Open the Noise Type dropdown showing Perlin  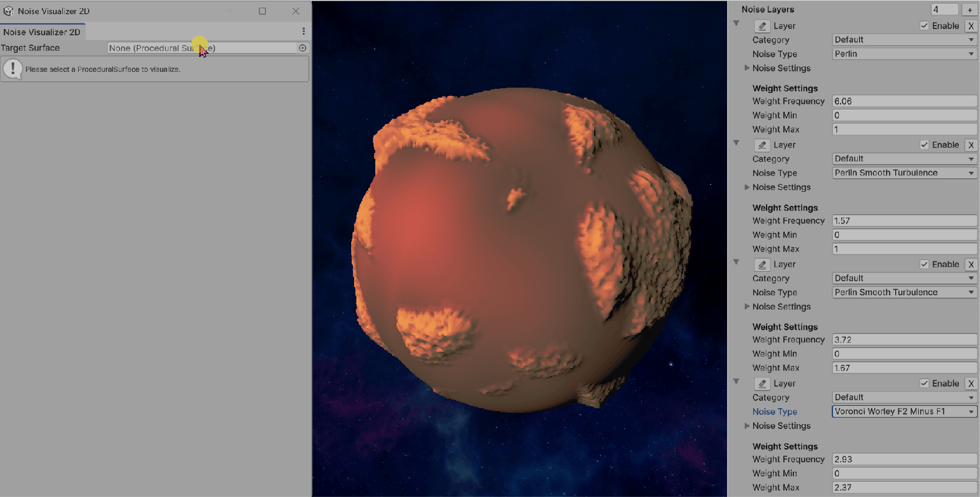click(904, 54)
